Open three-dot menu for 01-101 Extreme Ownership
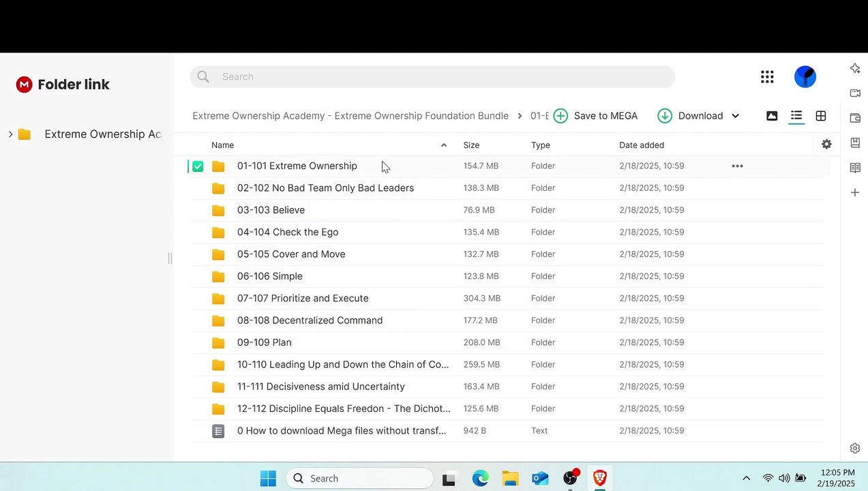Viewport: 868px width, 491px height. click(737, 166)
